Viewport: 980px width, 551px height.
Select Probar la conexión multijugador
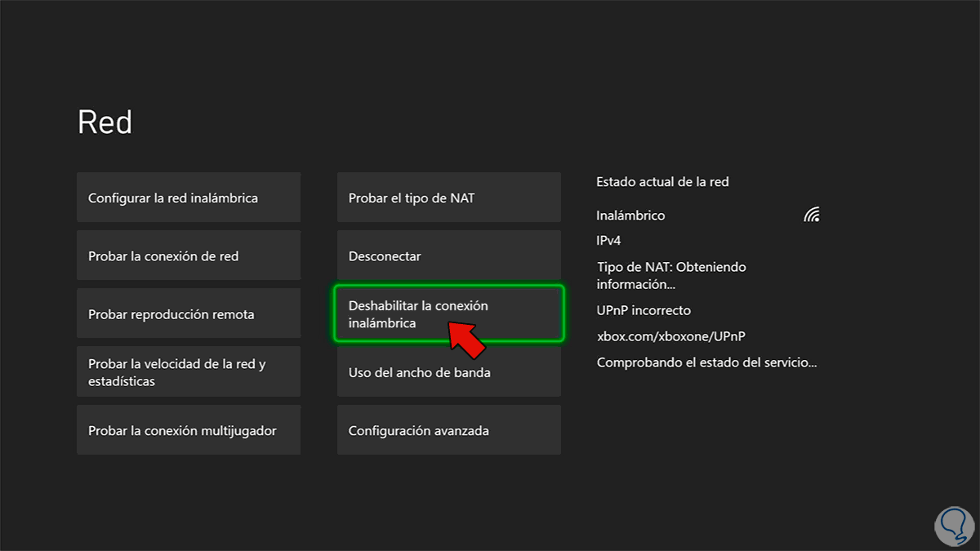coord(189,430)
